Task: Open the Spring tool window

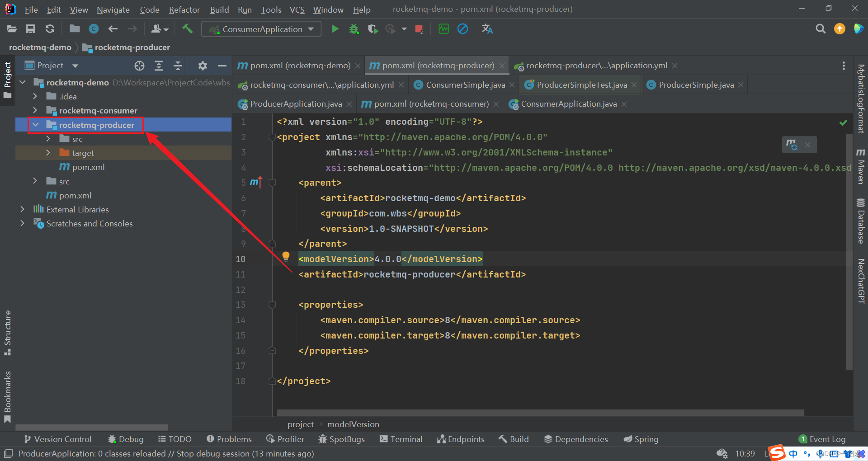Action: pos(641,439)
